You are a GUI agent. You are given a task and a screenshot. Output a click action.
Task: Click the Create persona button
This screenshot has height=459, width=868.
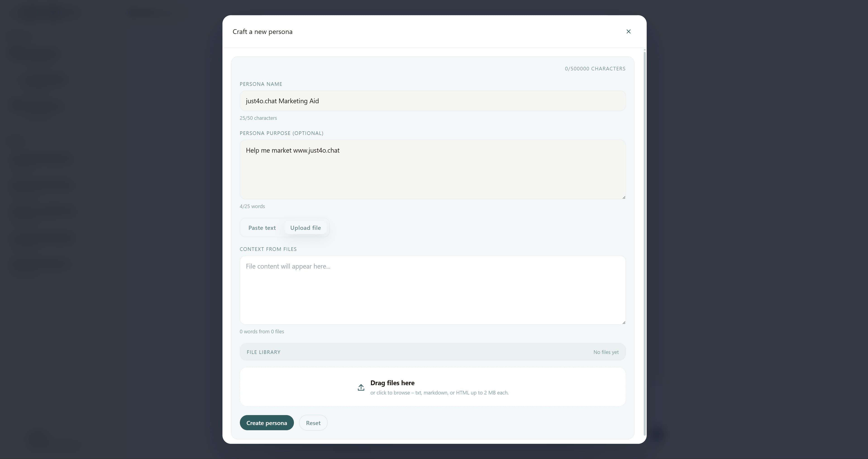pos(267,423)
